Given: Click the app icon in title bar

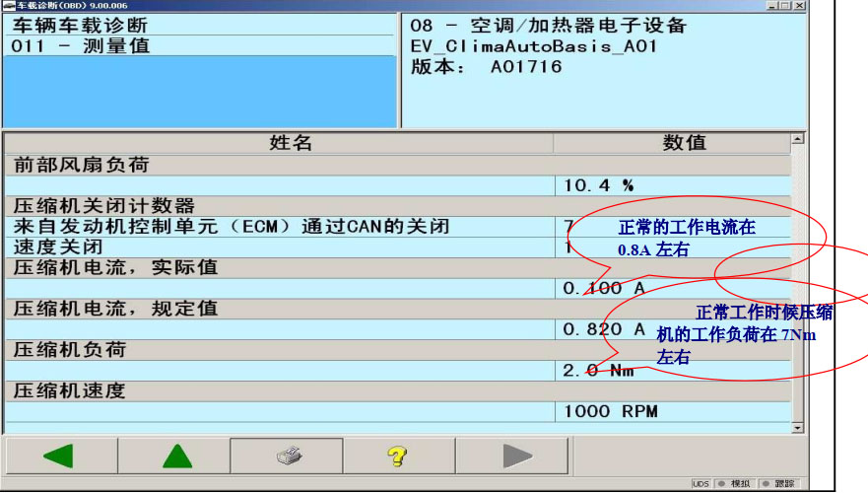Looking at the screenshot, I should (8, 6).
